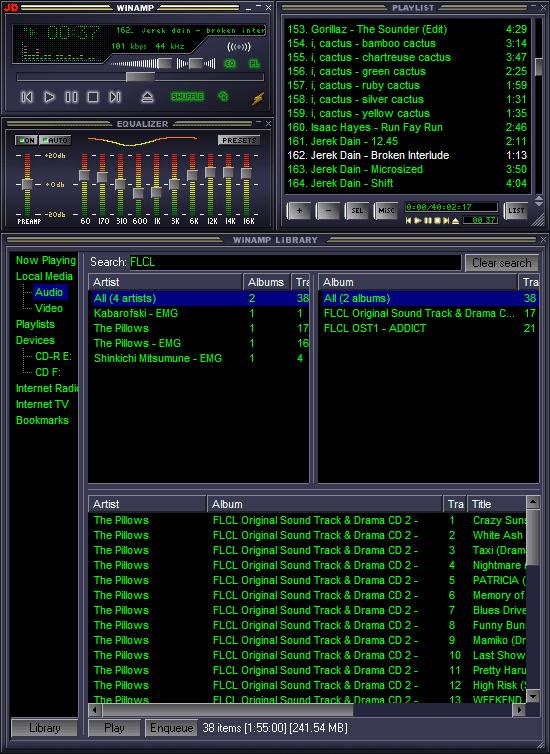
Task: Click the volume slider handle
Action: [x=164, y=63]
